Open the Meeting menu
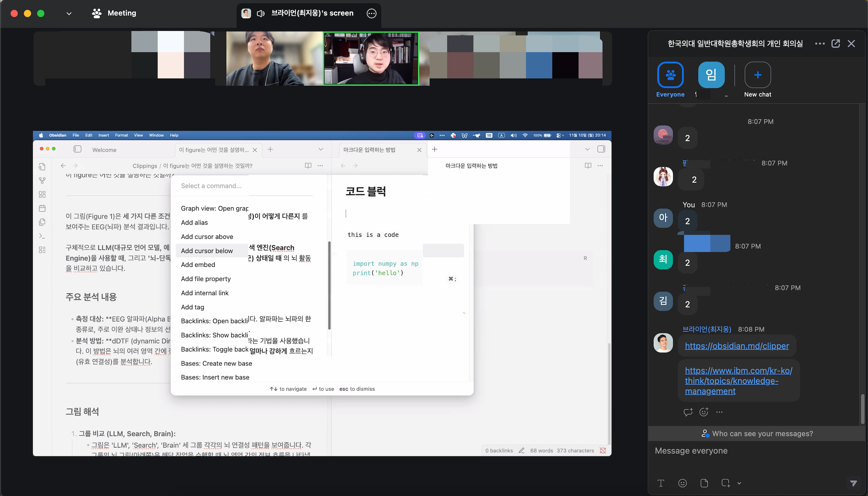Image resolution: width=868 pixels, height=496 pixels. 114,13
